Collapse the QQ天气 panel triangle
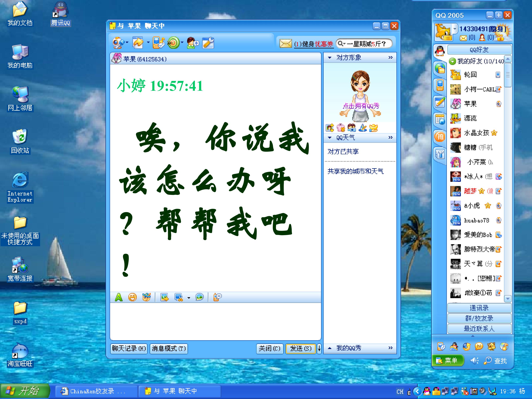The image size is (532, 399). pyautogui.click(x=330, y=138)
